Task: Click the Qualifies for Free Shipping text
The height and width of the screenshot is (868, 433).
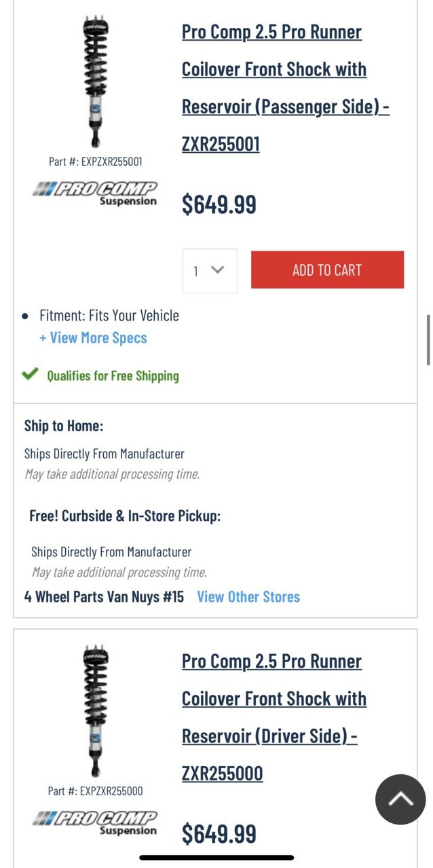Action: 113,376
